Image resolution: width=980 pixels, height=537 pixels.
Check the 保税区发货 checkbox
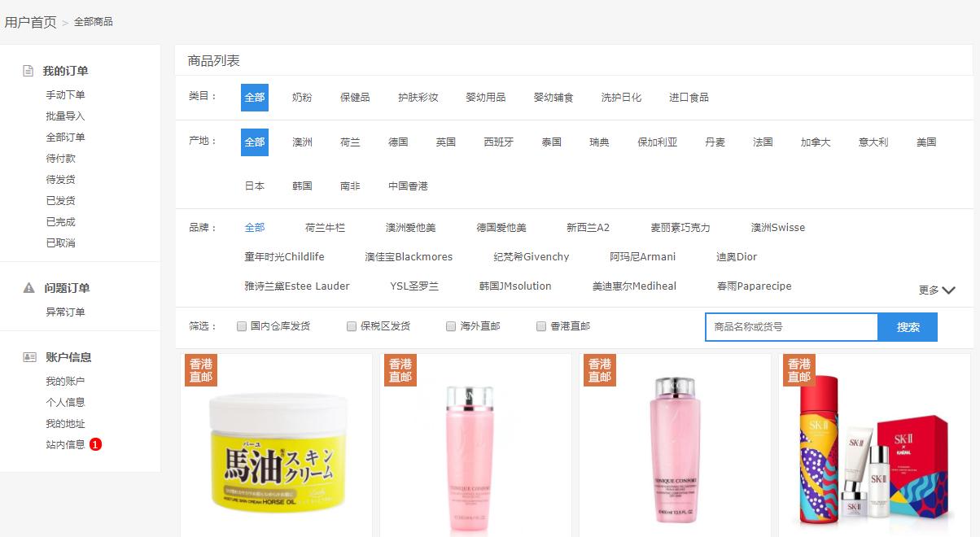(x=351, y=325)
